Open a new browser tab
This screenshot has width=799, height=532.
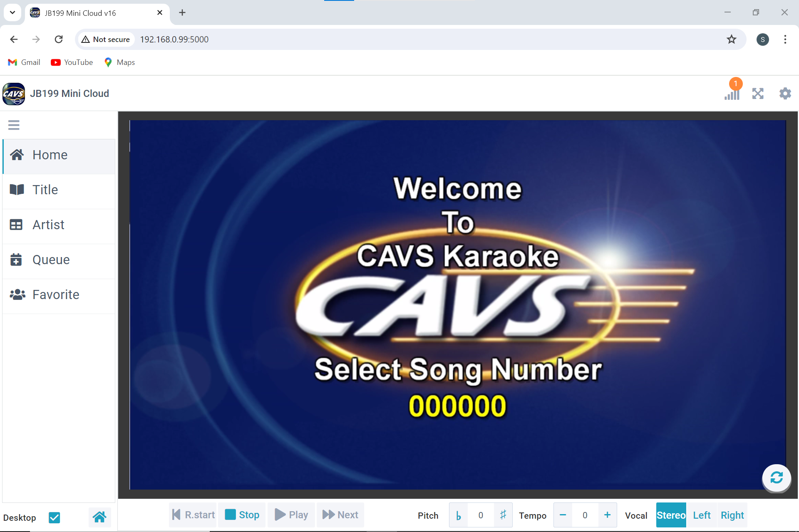(x=182, y=12)
